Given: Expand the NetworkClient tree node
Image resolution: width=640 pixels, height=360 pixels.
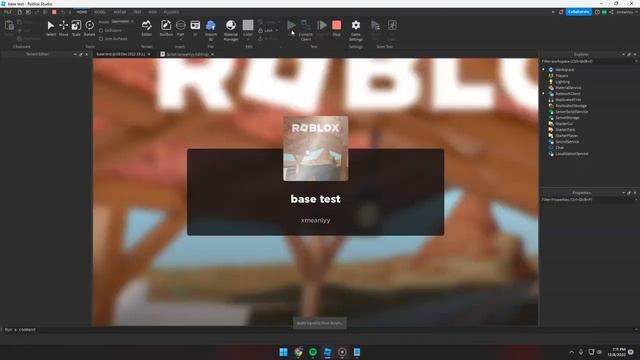Looking at the screenshot, I should tap(543, 94).
